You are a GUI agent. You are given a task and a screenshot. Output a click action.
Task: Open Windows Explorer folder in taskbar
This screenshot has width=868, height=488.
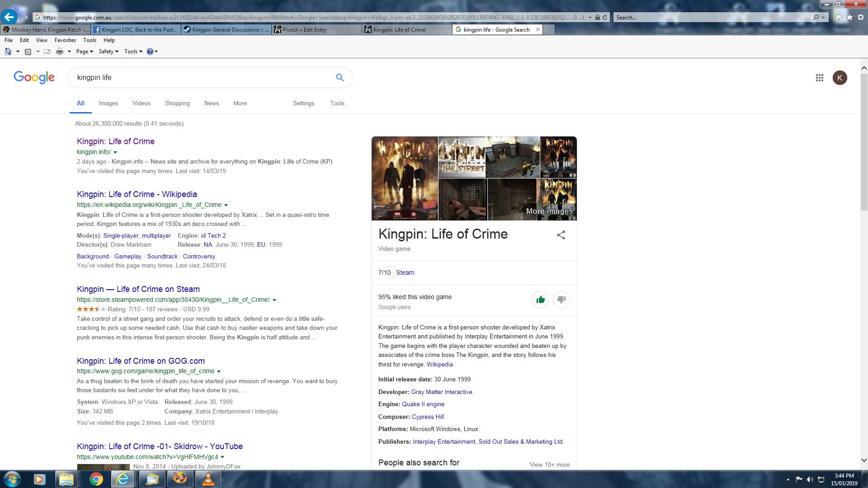[66, 479]
